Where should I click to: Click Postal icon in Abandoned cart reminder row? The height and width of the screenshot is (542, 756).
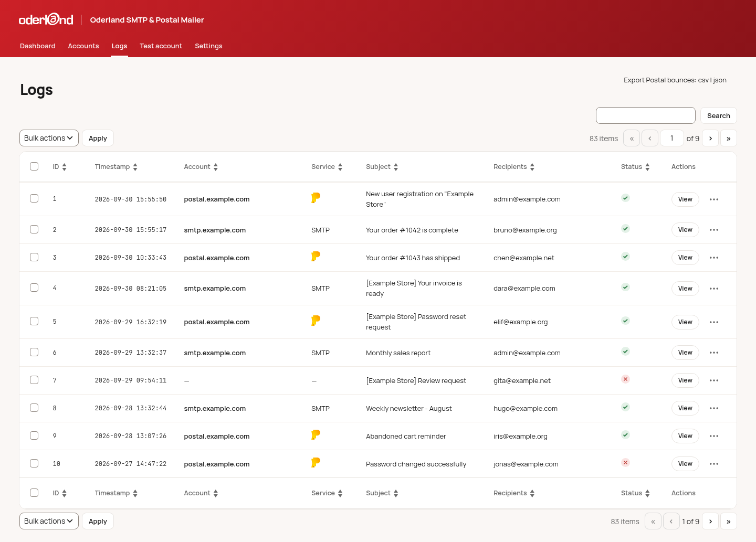[x=316, y=435]
